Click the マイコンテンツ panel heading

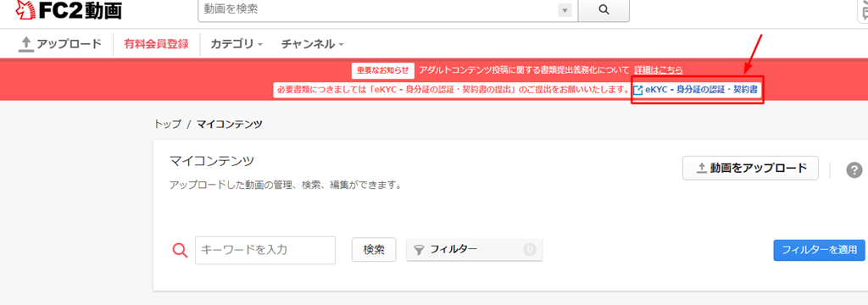click(211, 161)
